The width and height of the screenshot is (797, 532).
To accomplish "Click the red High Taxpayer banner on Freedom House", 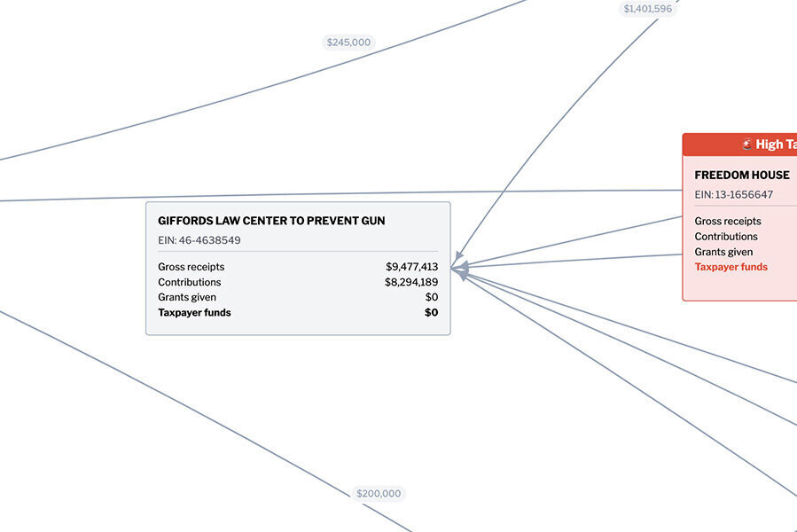I will tap(739, 145).
